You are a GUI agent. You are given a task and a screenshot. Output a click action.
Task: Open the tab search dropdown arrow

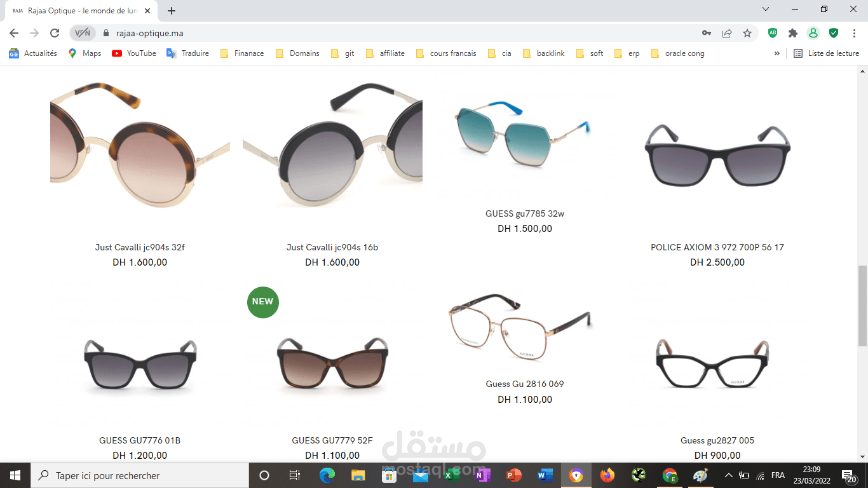coord(766,10)
